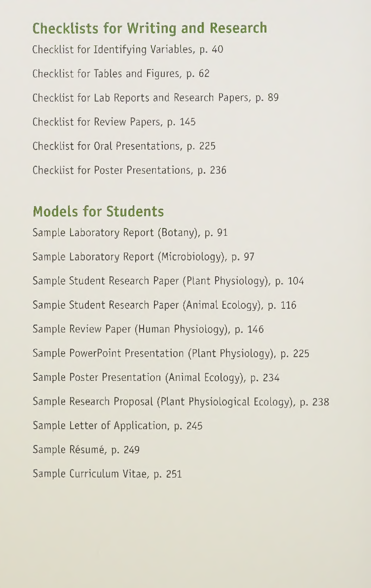
Task: Select Checklist for Oral Presentations line
Action: 124,146
